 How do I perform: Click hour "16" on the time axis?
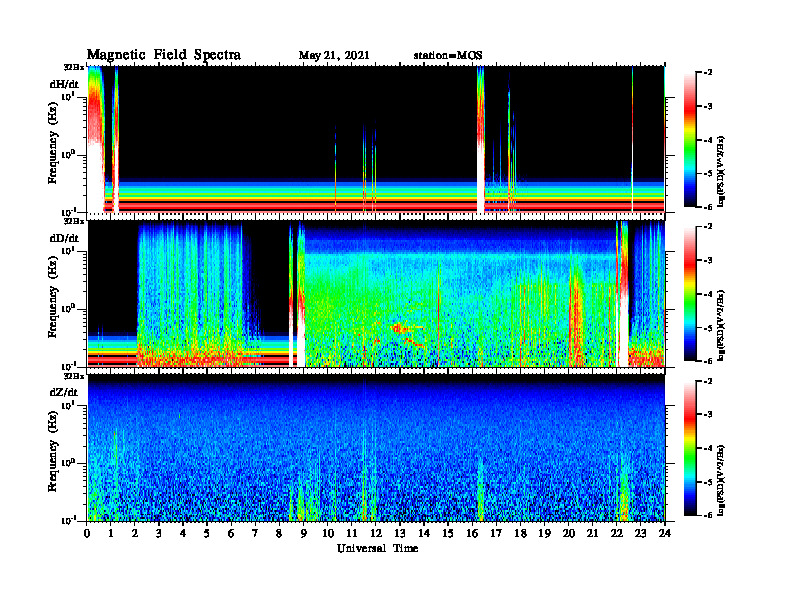coord(472,534)
